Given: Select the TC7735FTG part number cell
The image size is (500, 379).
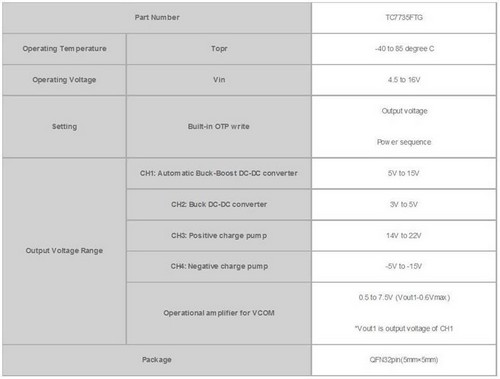Looking at the screenshot, I should pyautogui.click(x=404, y=18).
